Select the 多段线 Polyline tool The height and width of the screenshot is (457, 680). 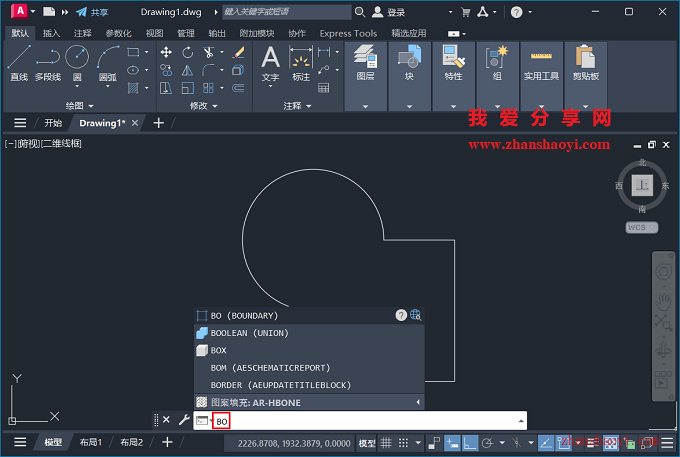(48, 63)
